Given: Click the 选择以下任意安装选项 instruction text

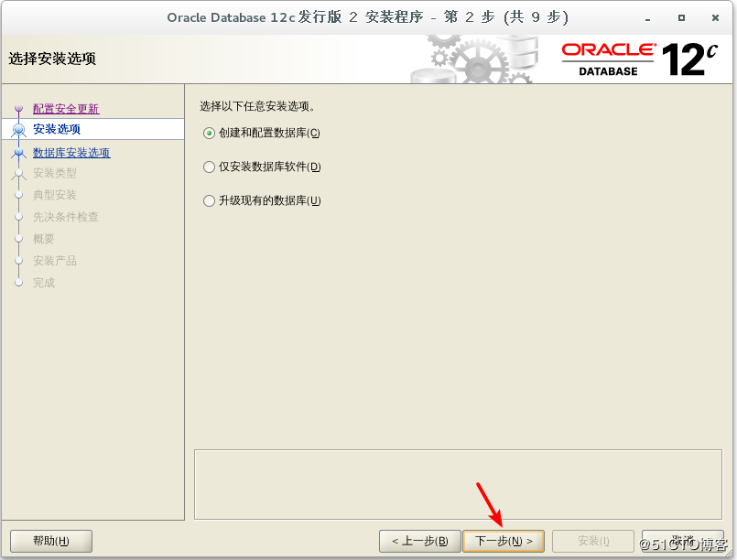Looking at the screenshot, I should (x=257, y=106).
